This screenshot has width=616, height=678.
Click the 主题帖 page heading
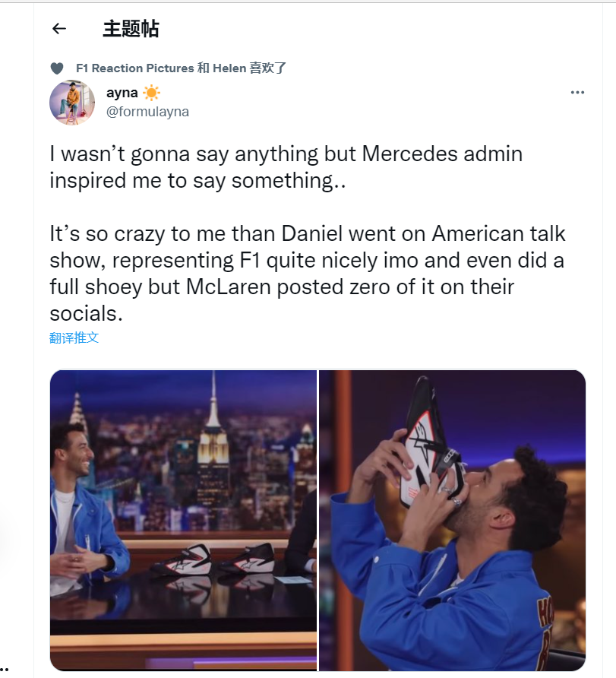pos(131,29)
